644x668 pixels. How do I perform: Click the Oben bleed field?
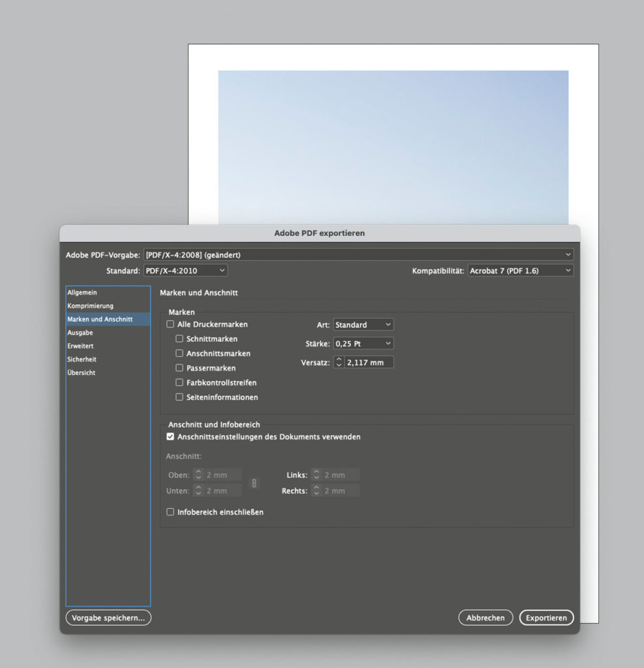click(223, 475)
